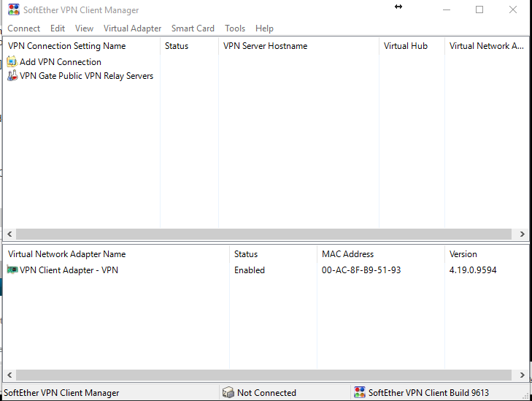Click version value 4.19.0.9594
Viewport: 532px width, 401px height.
[473, 270]
